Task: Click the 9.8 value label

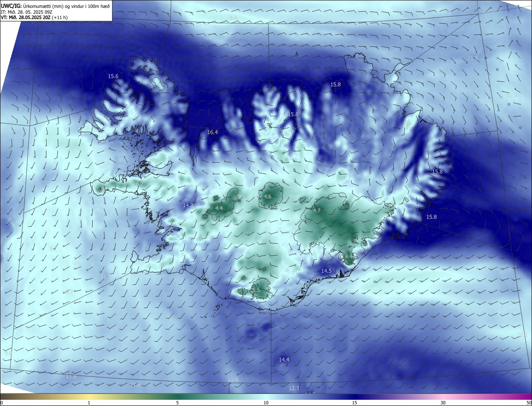Action: [8, 353]
